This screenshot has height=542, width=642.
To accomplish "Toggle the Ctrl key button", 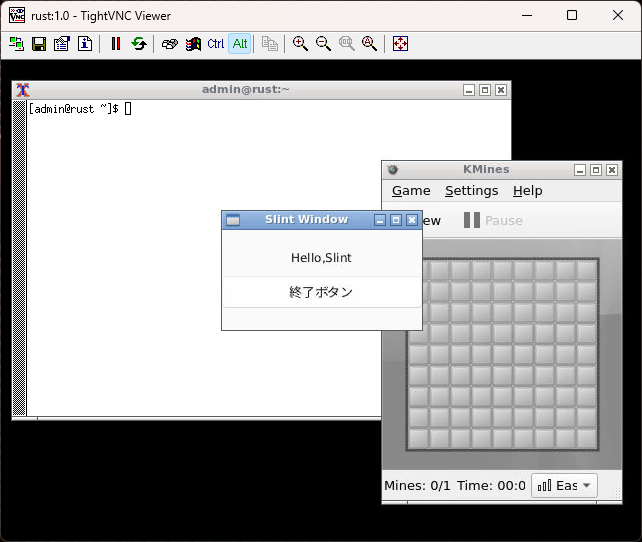I will 216,44.
